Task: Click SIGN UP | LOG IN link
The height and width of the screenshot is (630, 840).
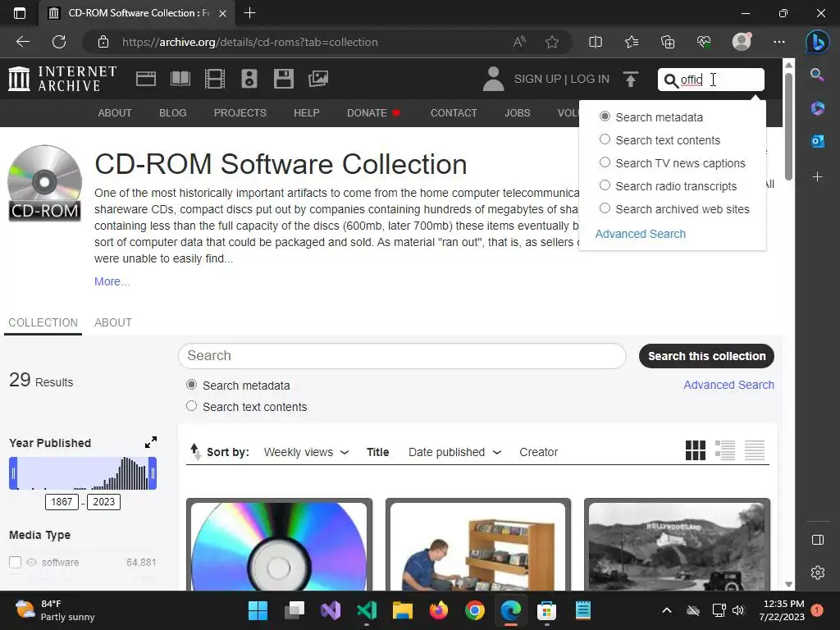Action: [x=561, y=79]
